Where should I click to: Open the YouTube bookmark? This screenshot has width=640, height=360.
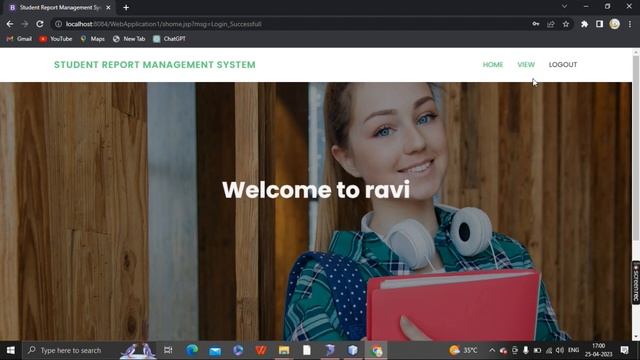(56, 39)
